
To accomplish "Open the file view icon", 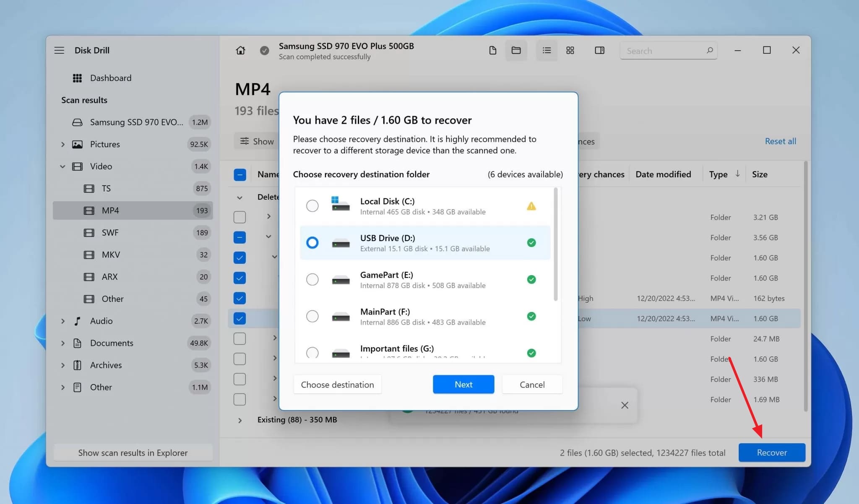I will pos(492,50).
